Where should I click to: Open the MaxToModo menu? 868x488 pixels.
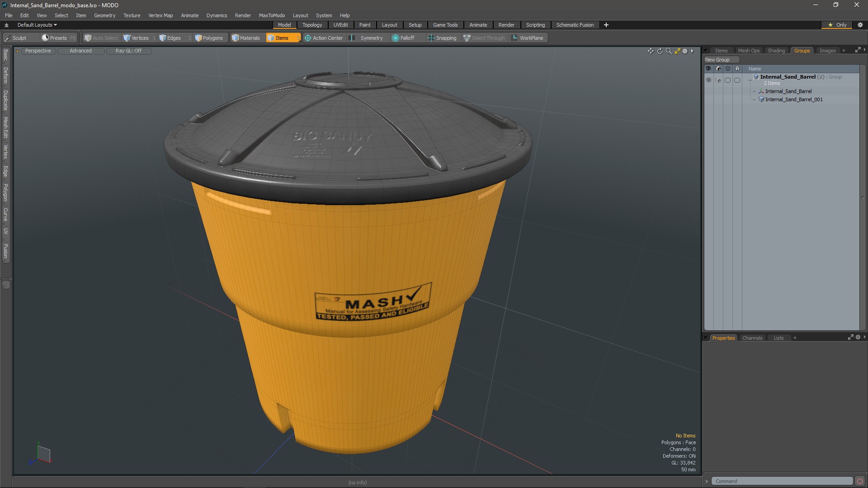point(272,15)
